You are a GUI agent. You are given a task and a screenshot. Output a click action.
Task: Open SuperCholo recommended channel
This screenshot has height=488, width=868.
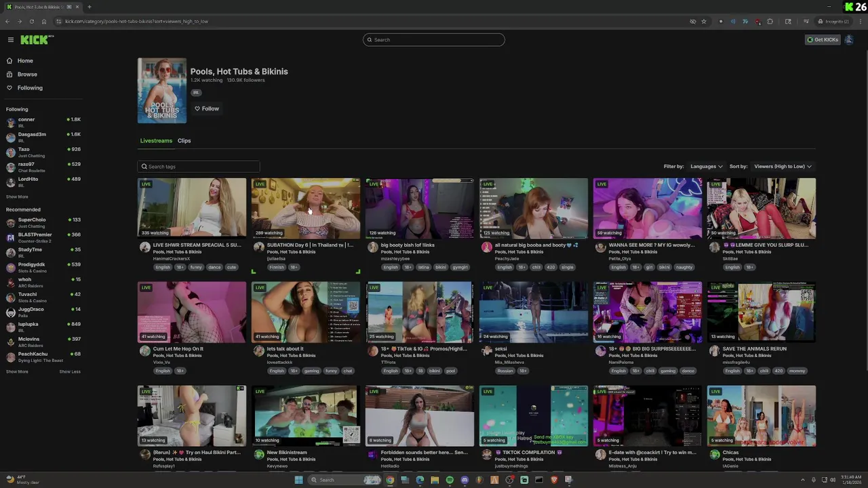tap(43, 222)
